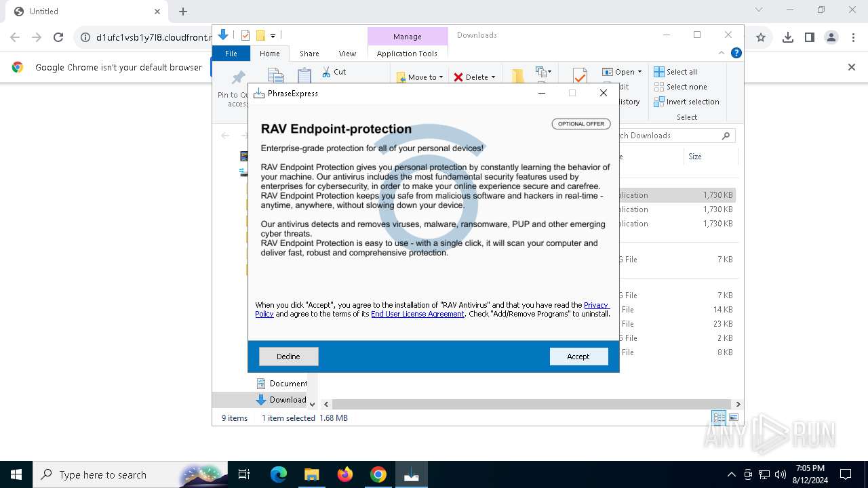Screen dimensions: 868x488
Task: Click the Copy icon in ribbon
Action: pos(275,76)
